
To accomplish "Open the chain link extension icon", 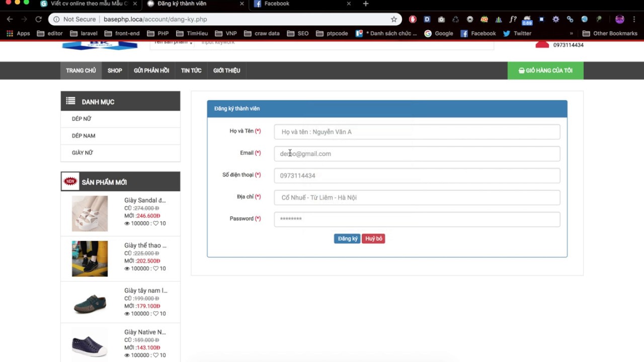I will tap(570, 19).
